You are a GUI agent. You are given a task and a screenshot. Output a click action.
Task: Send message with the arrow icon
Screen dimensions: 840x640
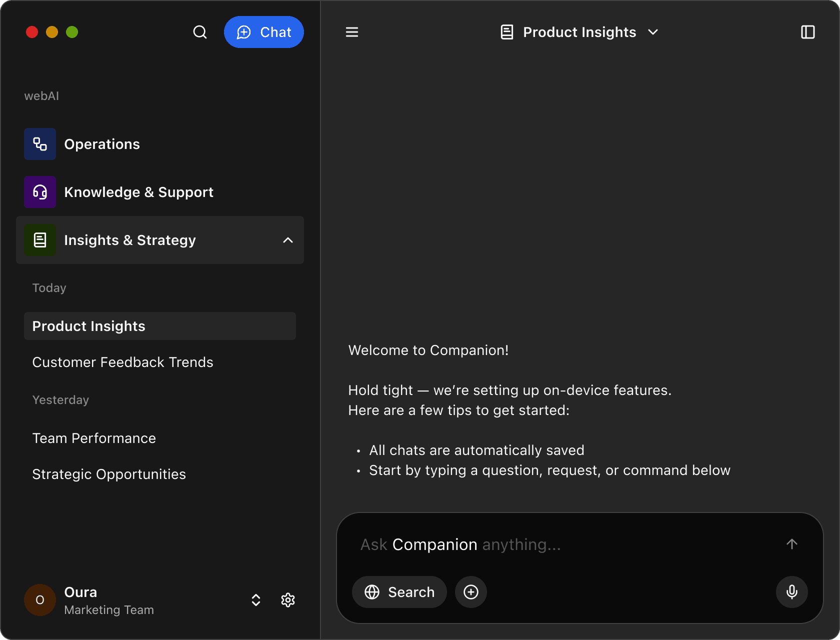point(792,544)
